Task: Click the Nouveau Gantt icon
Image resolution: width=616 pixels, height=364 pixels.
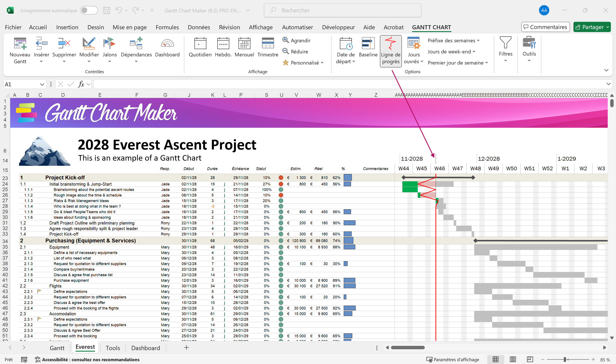Action: pos(20,44)
